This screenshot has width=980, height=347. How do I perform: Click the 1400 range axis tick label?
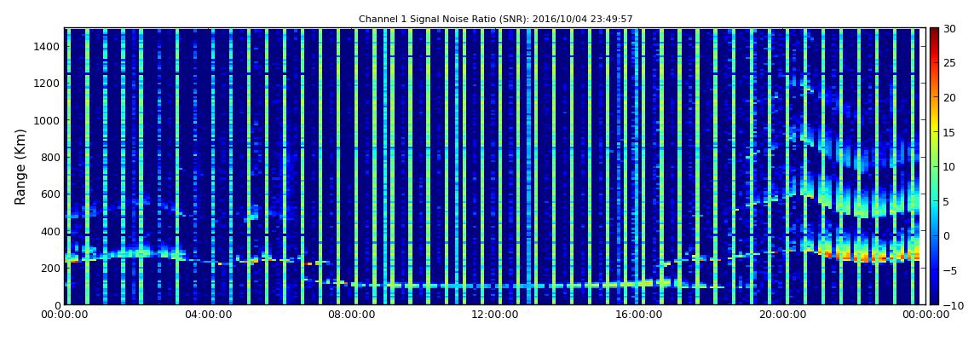pos(48,46)
